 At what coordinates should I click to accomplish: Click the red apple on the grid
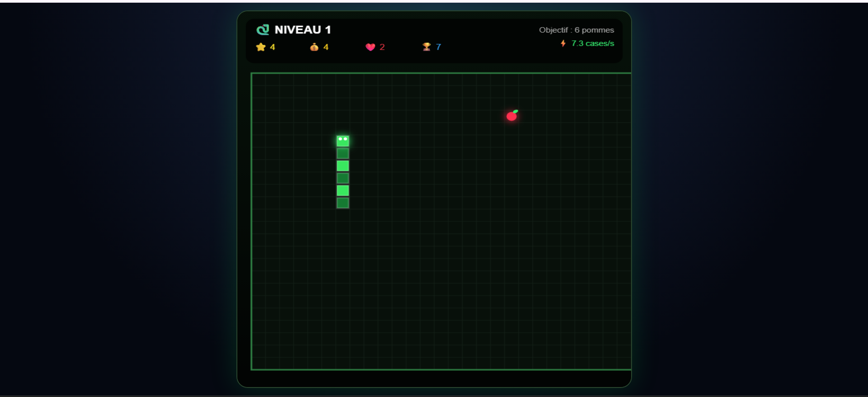(512, 116)
